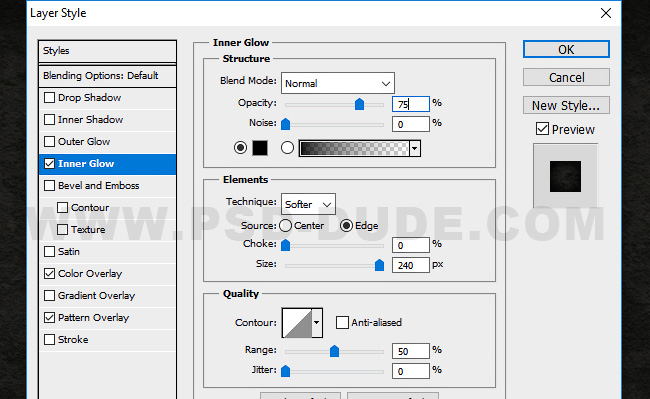
Task: Uncheck the Color Overlay checkbox
Action: (x=49, y=273)
